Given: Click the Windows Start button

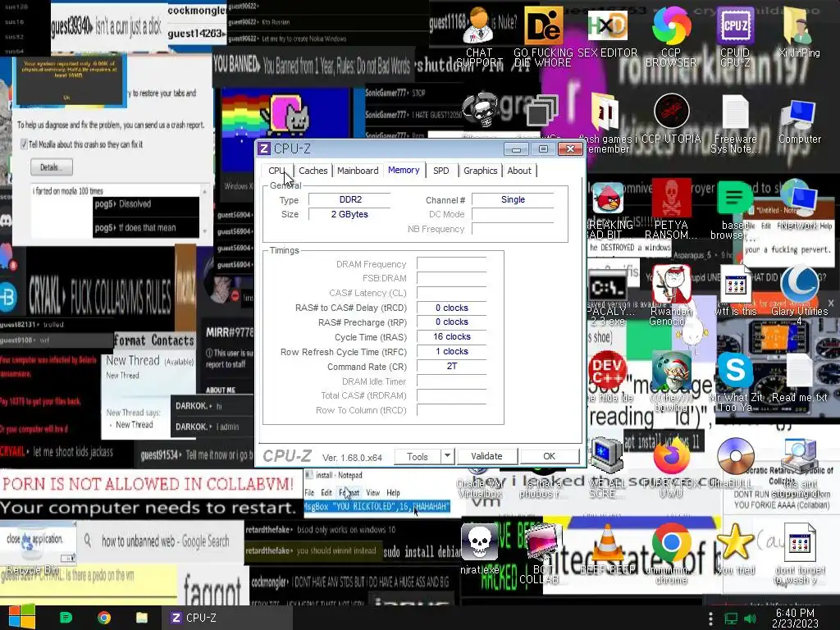Looking at the screenshot, I should [22, 617].
